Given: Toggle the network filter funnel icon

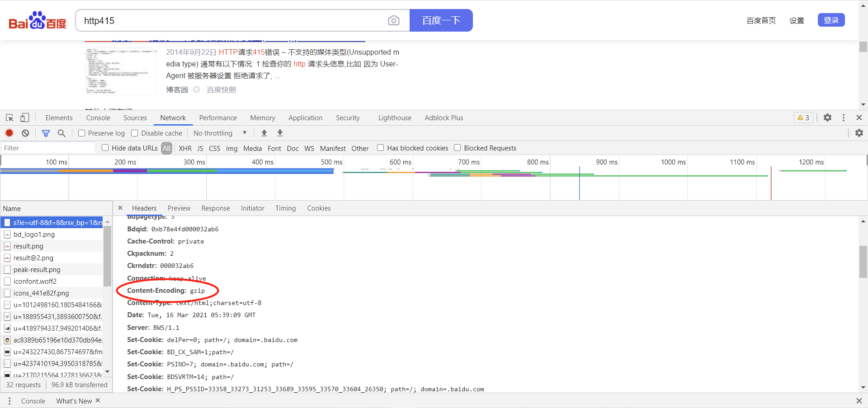Looking at the screenshot, I should point(46,133).
